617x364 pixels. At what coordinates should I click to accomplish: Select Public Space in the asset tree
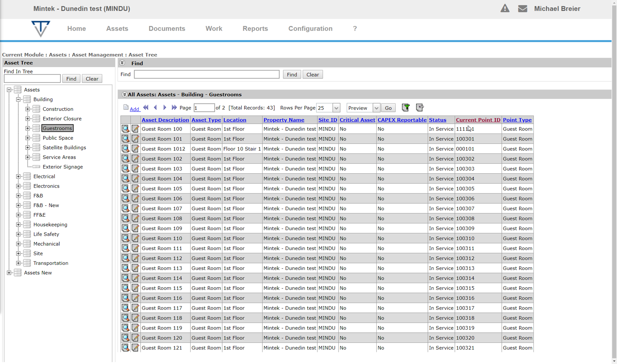(x=58, y=138)
